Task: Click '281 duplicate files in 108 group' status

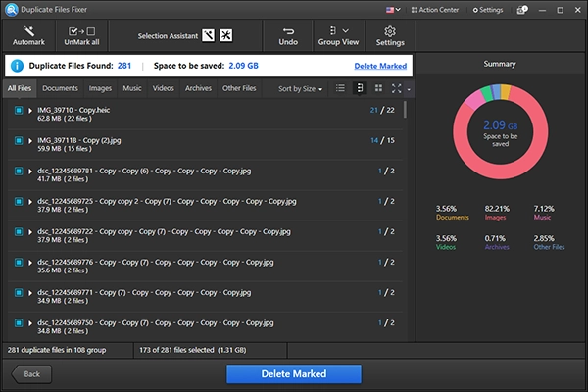Action: click(x=57, y=350)
